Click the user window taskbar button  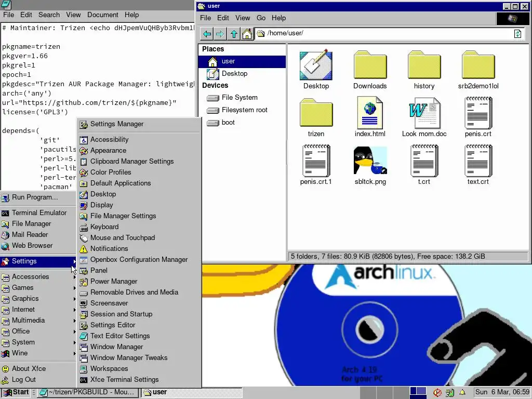pyautogui.click(x=191, y=392)
